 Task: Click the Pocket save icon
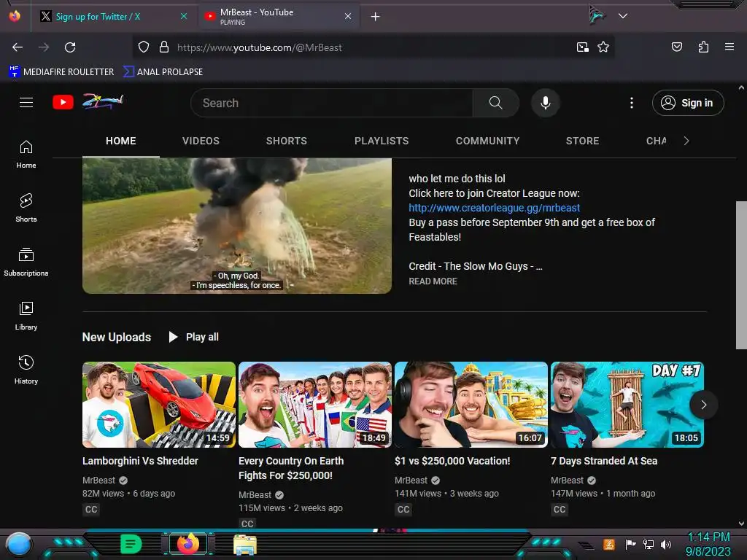(x=677, y=47)
